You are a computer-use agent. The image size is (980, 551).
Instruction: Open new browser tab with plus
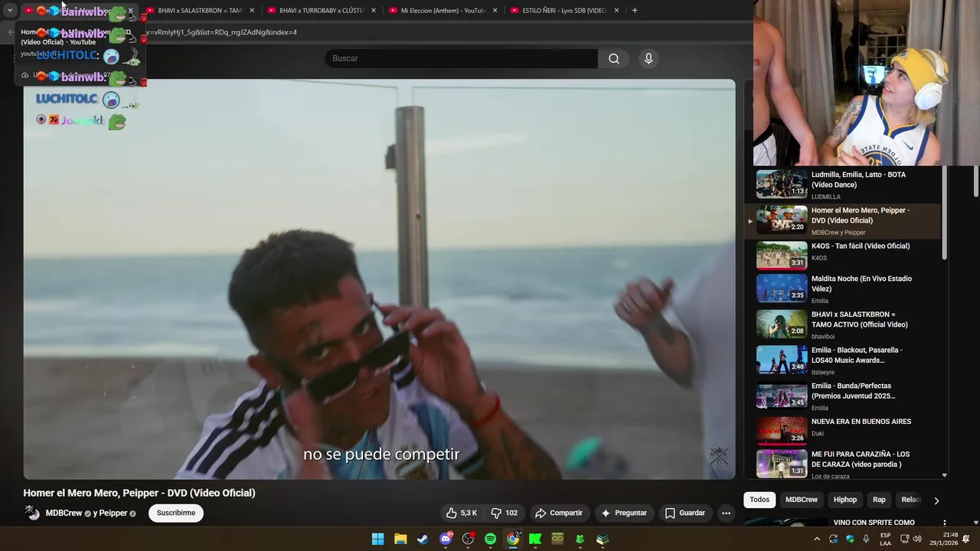click(635, 10)
